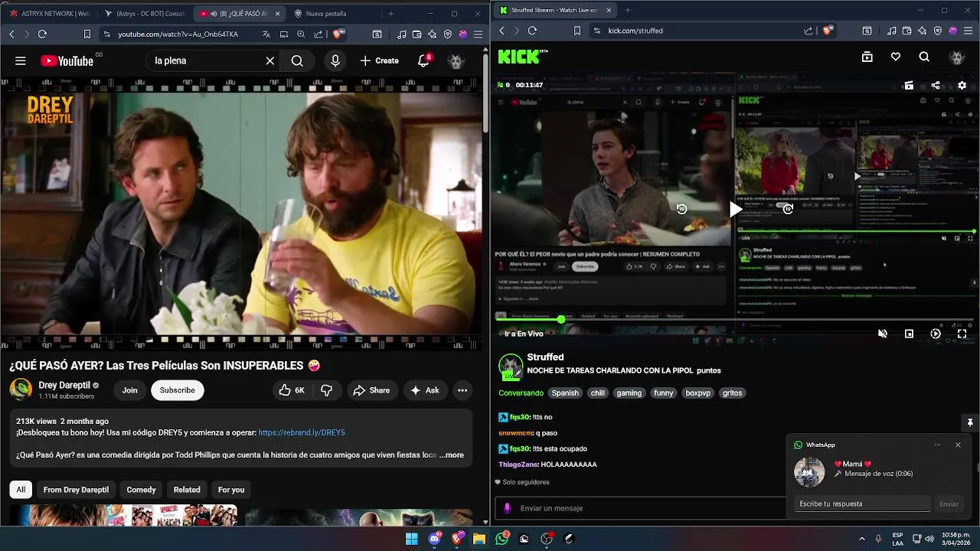
Task: Open Kick browse/following feed icon
Action: click(x=867, y=57)
